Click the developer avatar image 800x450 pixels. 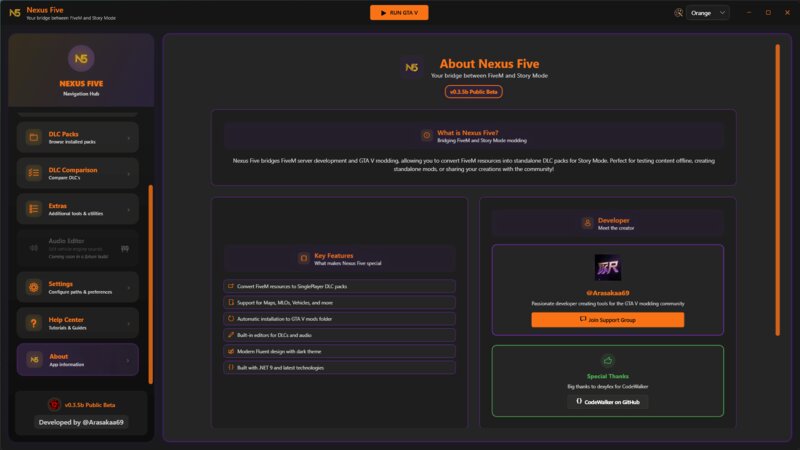pyautogui.click(x=607, y=268)
